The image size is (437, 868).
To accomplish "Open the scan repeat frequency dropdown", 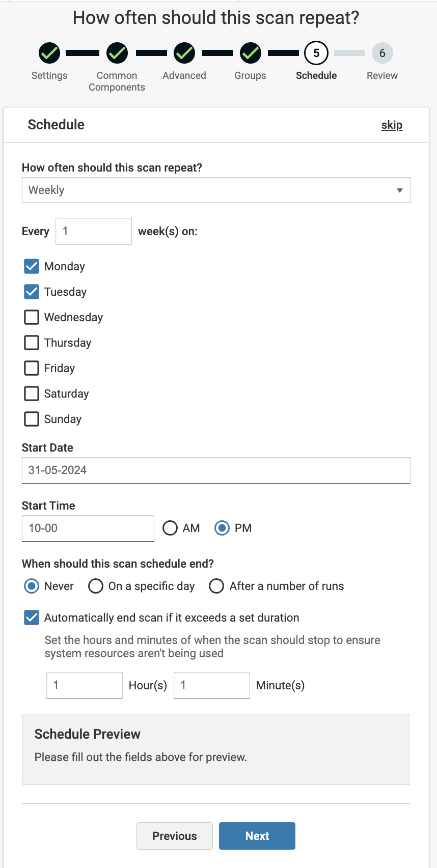I will click(216, 190).
